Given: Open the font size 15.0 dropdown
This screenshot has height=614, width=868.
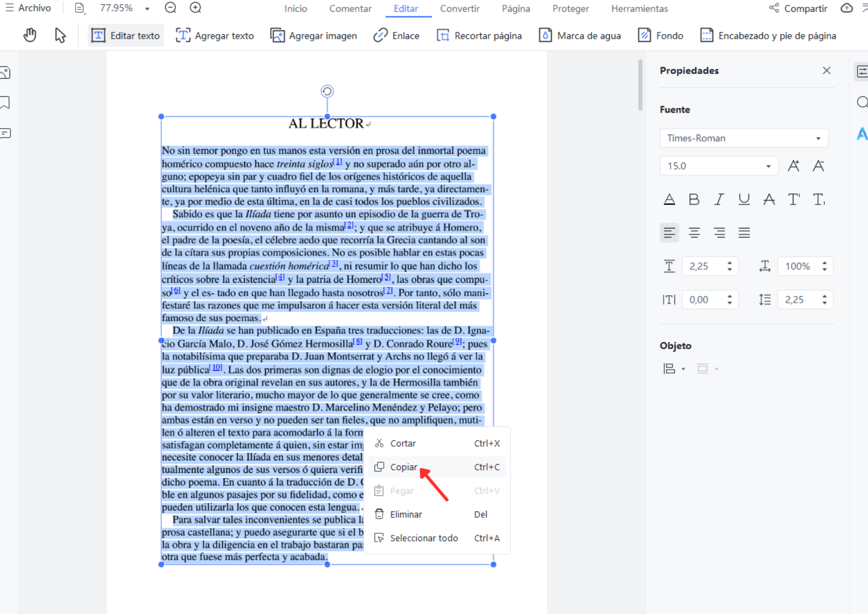Looking at the screenshot, I should 719,166.
